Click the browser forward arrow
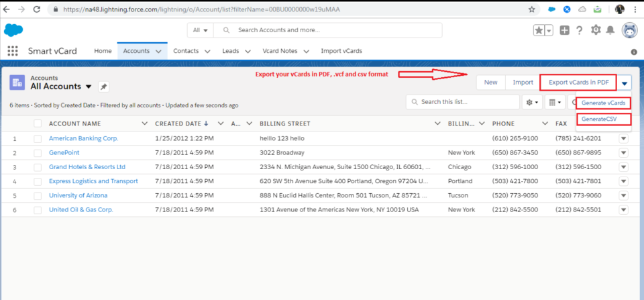This screenshot has width=644, height=300. tap(21, 9)
